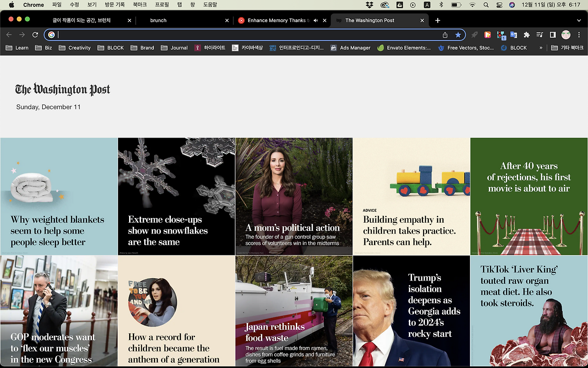Open the Chrome three-dot menu

(x=579, y=35)
